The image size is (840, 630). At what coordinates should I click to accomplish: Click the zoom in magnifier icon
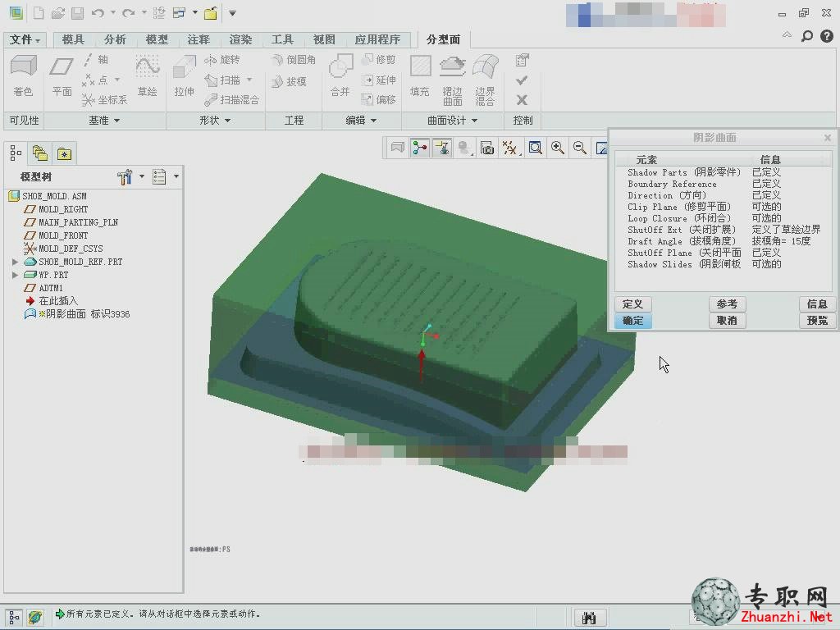pos(557,148)
